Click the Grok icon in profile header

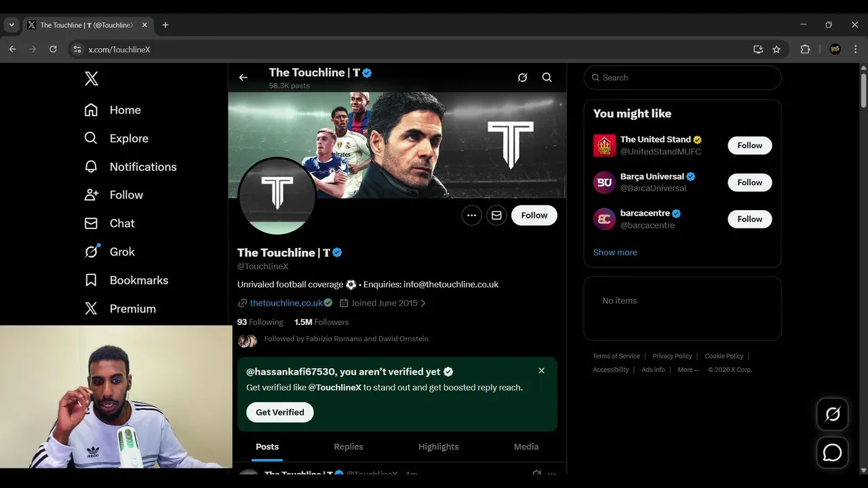point(522,78)
